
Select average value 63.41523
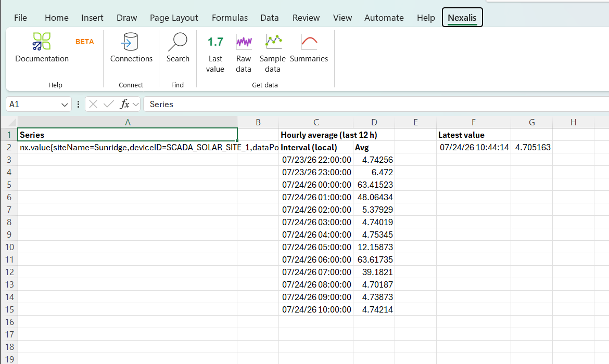374,185
